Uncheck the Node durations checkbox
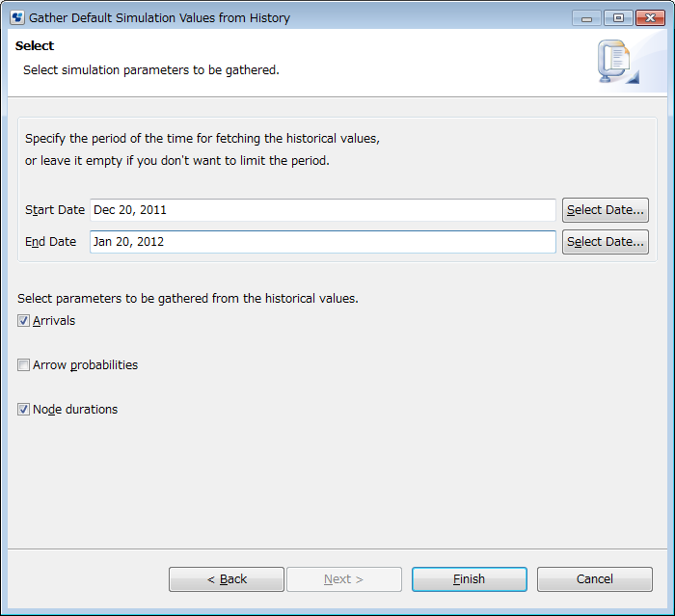 (24, 410)
